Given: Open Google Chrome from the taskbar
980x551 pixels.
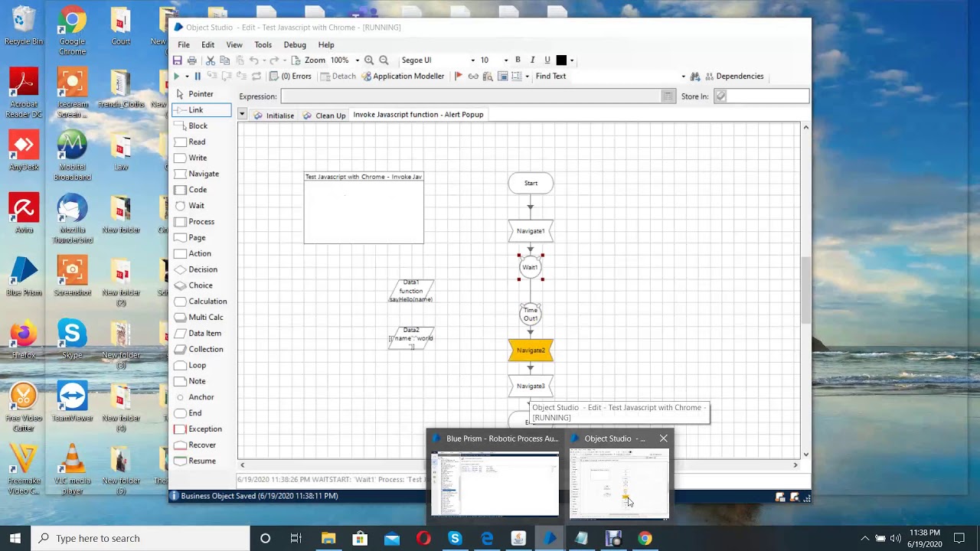Looking at the screenshot, I should (x=645, y=539).
